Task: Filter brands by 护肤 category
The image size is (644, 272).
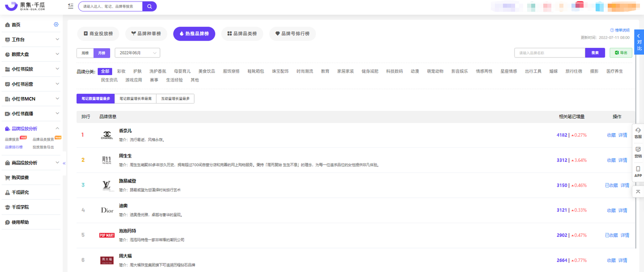Action: click(137, 71)
